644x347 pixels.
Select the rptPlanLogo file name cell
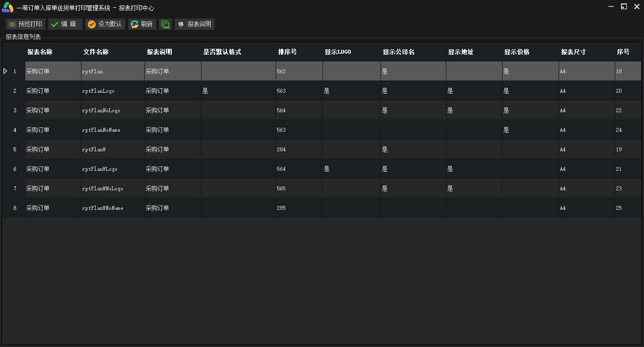click(113, 91)
